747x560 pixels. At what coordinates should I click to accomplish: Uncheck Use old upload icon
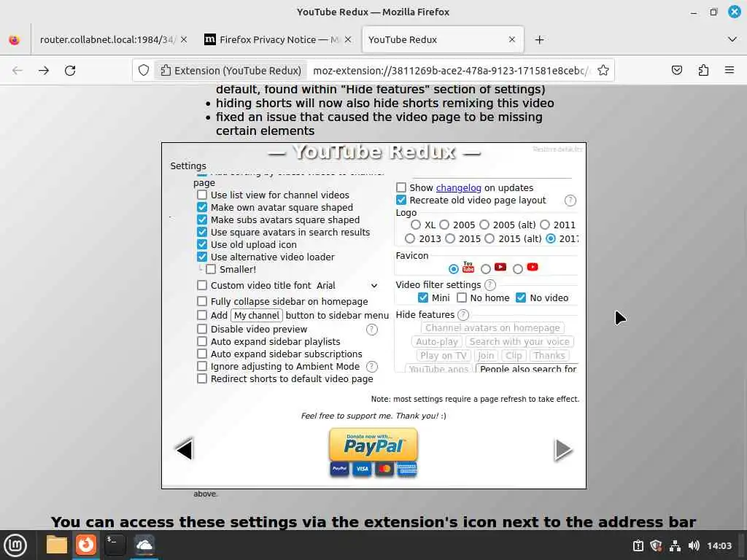(202, 244)
